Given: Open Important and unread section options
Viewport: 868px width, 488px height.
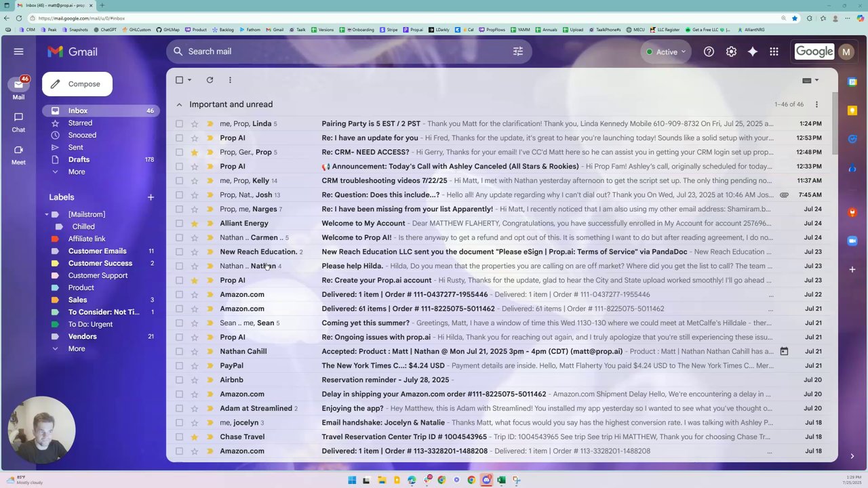Looking at the screenshot, I should (816, 104).
